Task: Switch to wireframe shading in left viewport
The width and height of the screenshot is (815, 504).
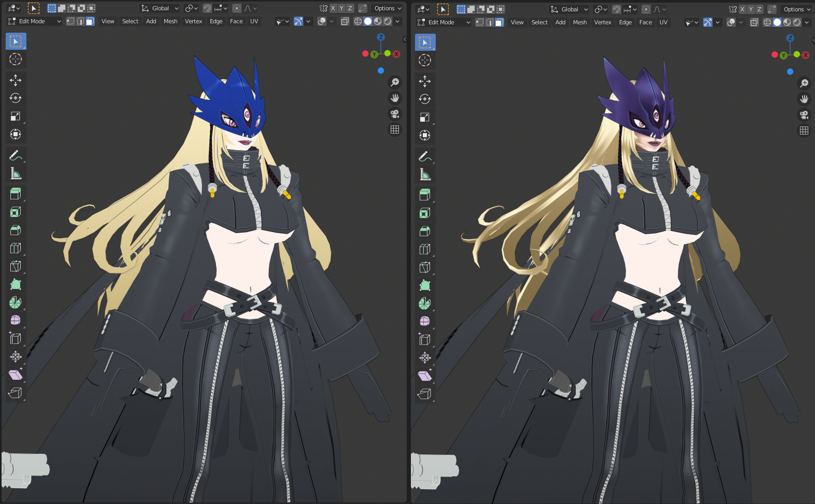Action: [358, 21]
